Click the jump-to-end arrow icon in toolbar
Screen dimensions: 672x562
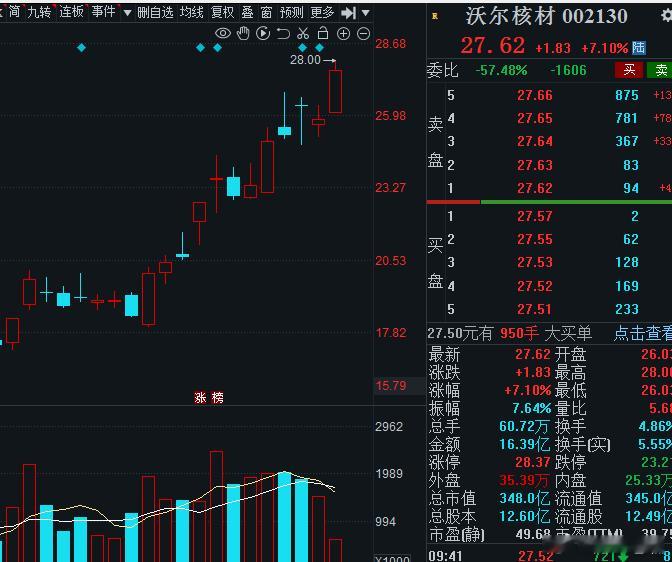click(x=348, y=13)
